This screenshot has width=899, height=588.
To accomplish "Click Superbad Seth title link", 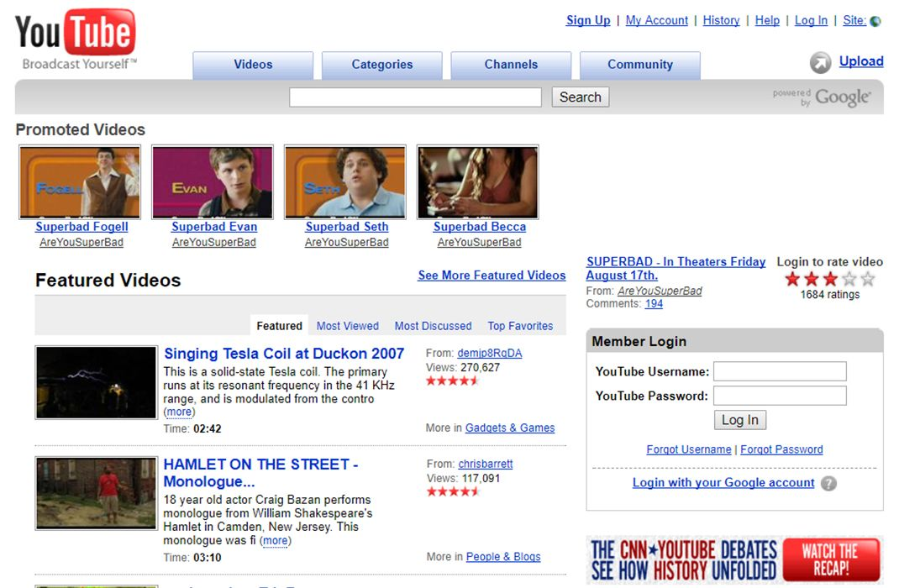I will pyautogui.click(x=347, y=227).
